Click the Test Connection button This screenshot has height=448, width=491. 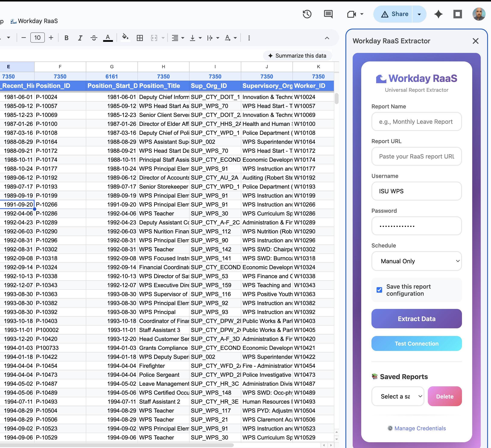click(416, 343)
